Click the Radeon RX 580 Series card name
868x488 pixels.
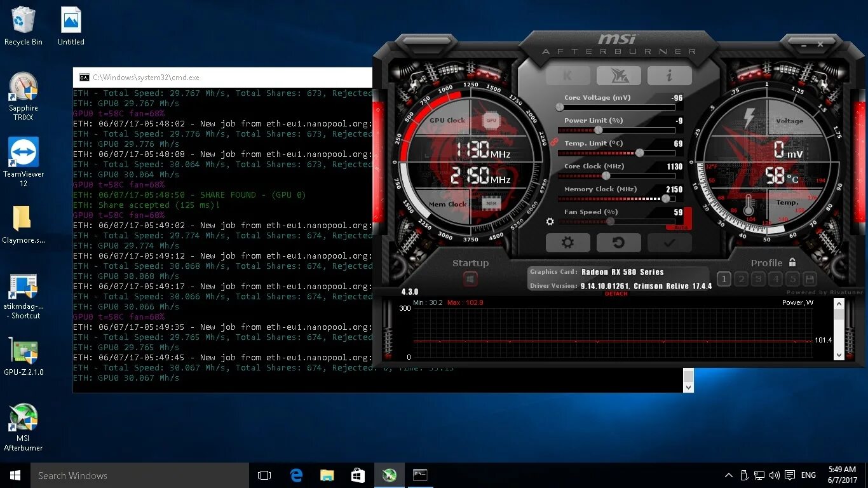point(622,272)
